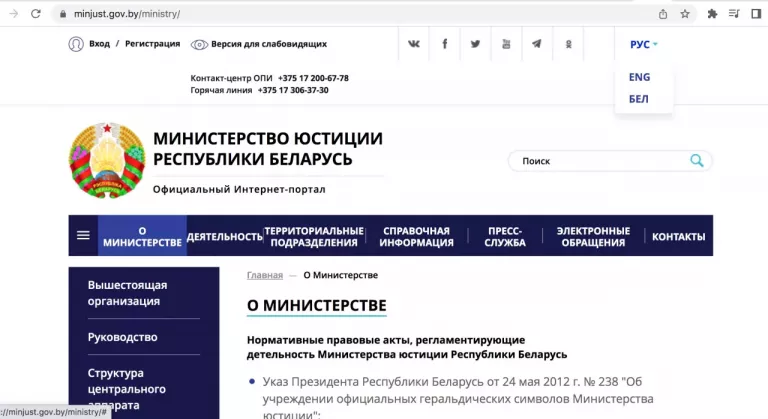Bookmark this page with star icon
768x419 pixels.
pyautogui.click(x=686, y=14)
